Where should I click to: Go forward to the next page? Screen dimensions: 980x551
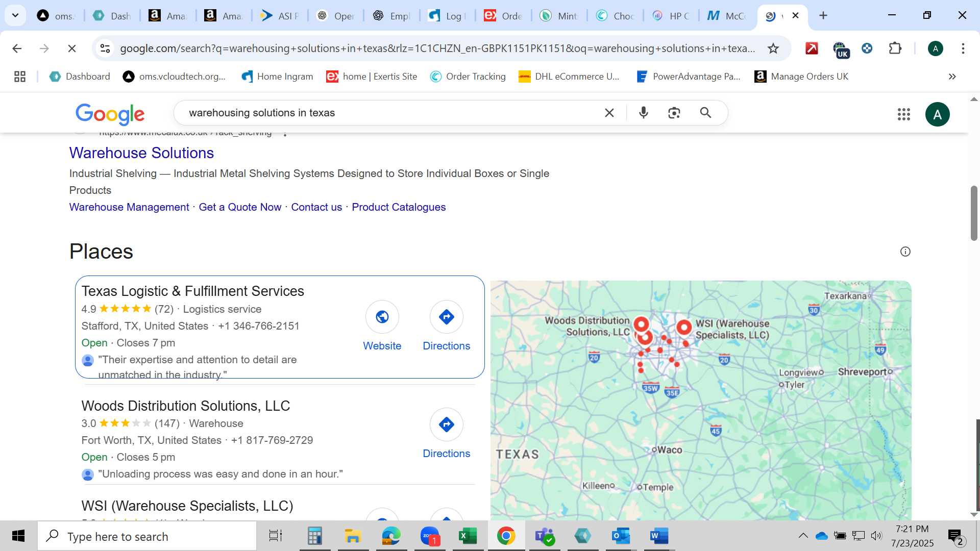point(44,48)
